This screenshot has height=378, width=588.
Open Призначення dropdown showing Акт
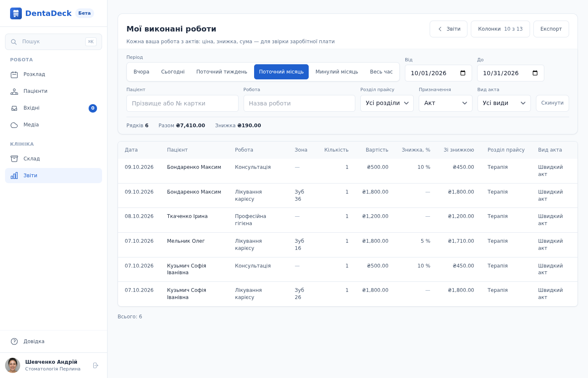[446, 103]
